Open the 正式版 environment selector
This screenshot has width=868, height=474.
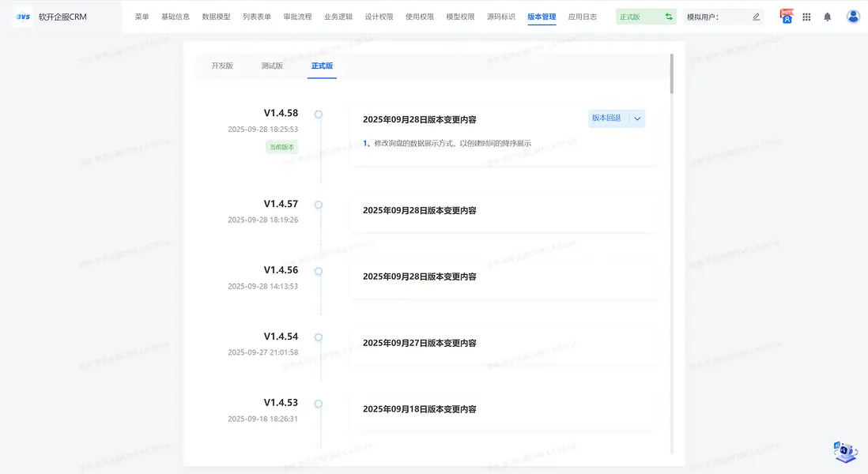tap(646, 17)
